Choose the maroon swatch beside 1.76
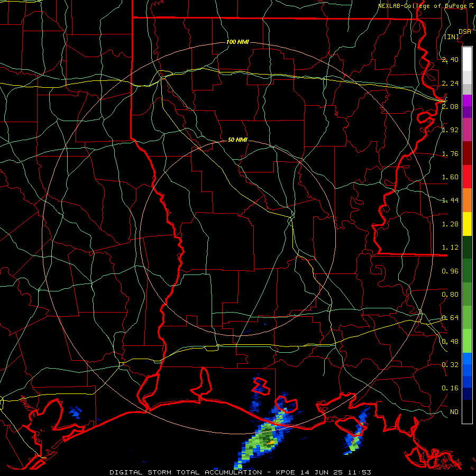The width and height of the screenshot is (476, 476). click(467, 153)
